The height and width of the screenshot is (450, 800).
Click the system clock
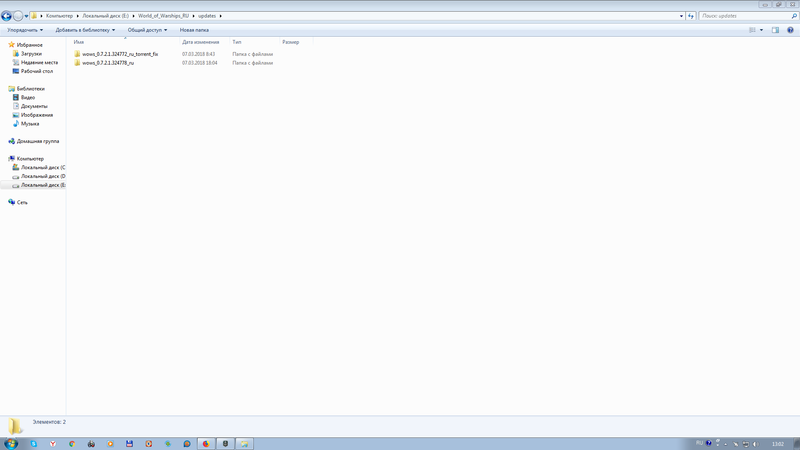[x=778, y=444]
